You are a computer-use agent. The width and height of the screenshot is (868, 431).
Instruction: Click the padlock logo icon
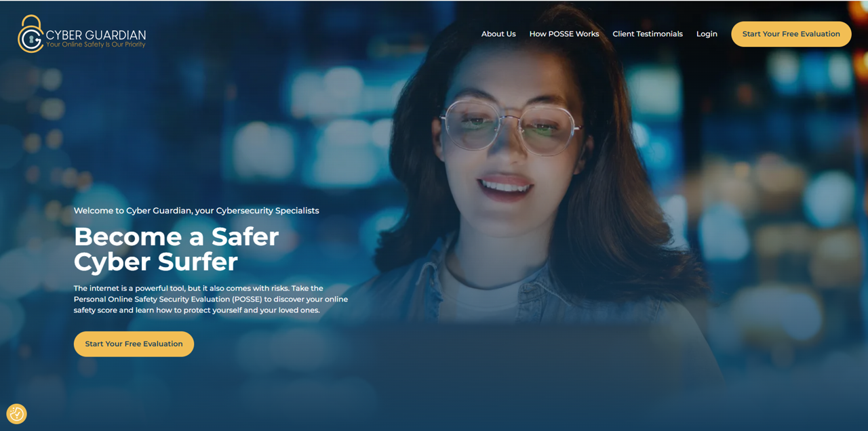click(31, 34)
